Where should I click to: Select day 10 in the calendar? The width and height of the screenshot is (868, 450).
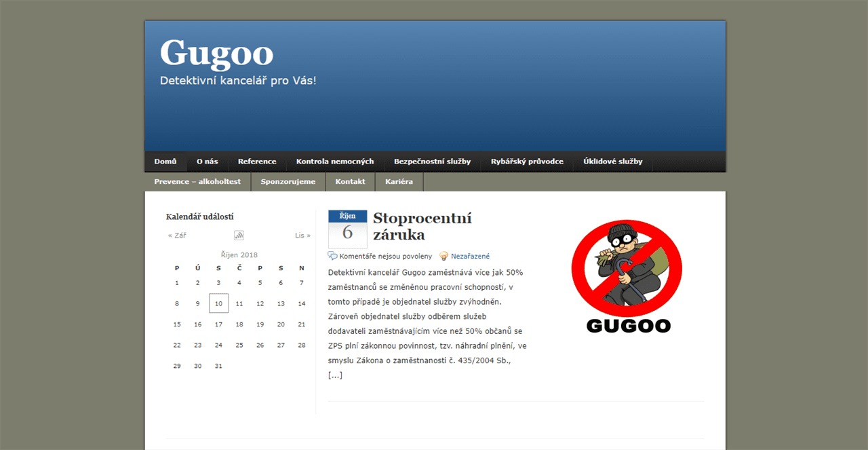pos(218,303)
